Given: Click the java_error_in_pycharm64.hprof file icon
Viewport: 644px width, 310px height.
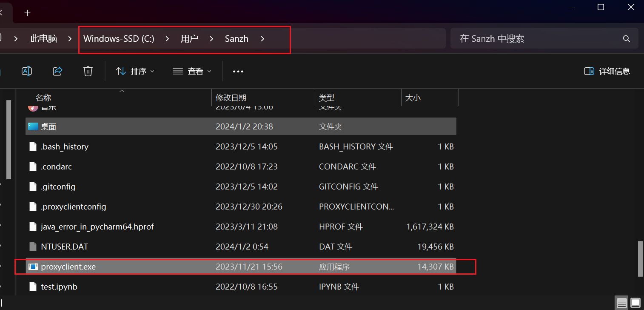Looking at the screenshot, I should [x=33, y=227].
